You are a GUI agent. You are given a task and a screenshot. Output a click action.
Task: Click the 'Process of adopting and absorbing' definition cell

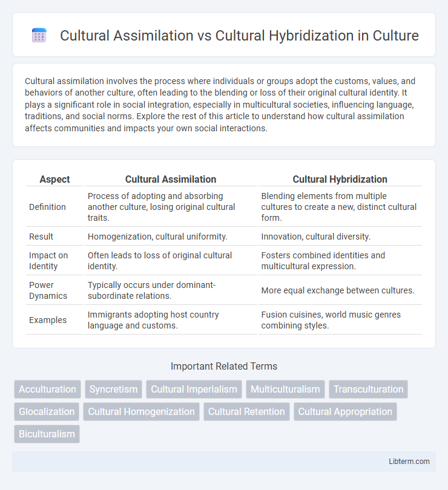point(171,207)
